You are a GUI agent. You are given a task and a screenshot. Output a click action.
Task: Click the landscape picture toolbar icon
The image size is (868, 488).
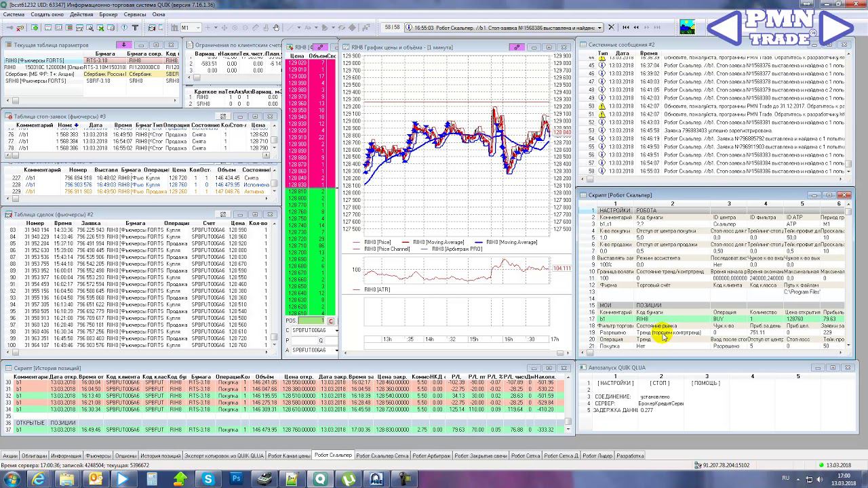pyautogui.click(x=687, y=27)
